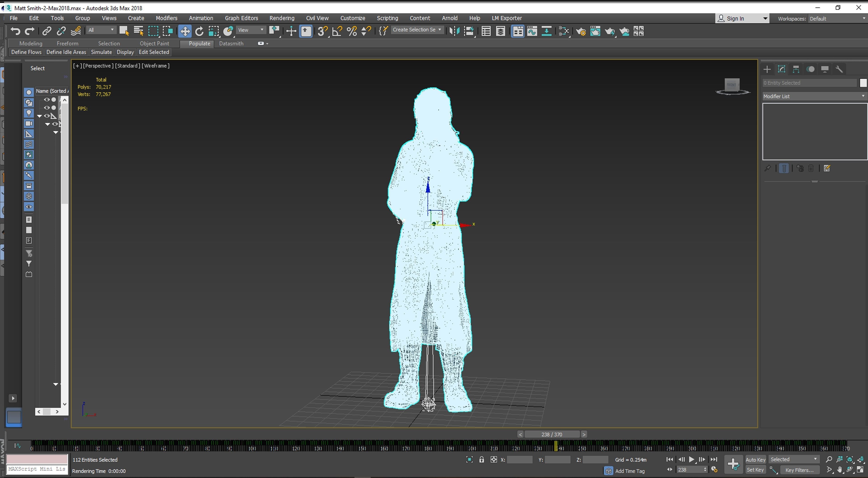
Task: Activate the Select and Rotate tool
Action: pos(199,31)
